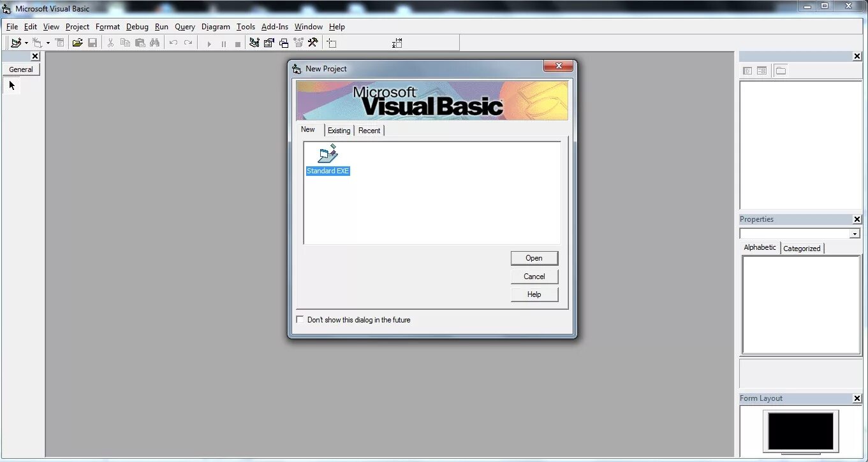This screenshot has height=462, width=868.
Task: Switch to the Existing tab
Action: tap(339, 131)
